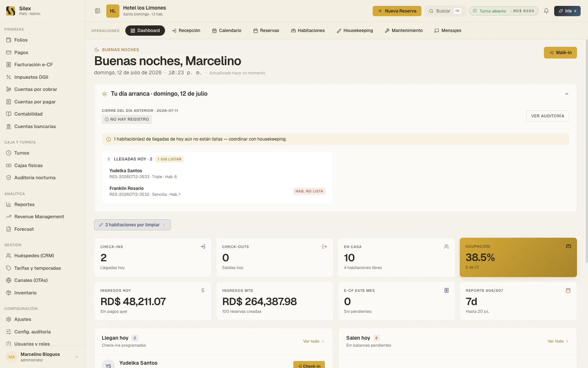
Task: Select Franklin Rosario arrival row
Action: click(217, 191)
